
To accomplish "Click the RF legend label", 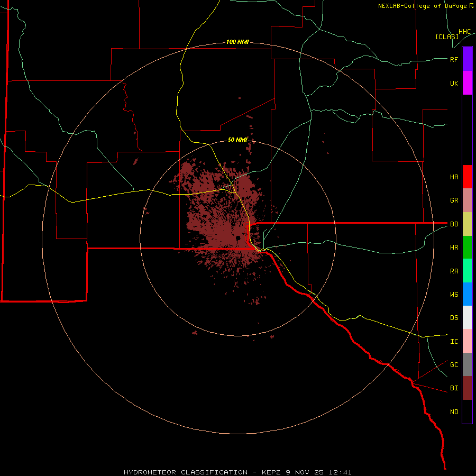I will pyautogui.click(x=454, y=59).
